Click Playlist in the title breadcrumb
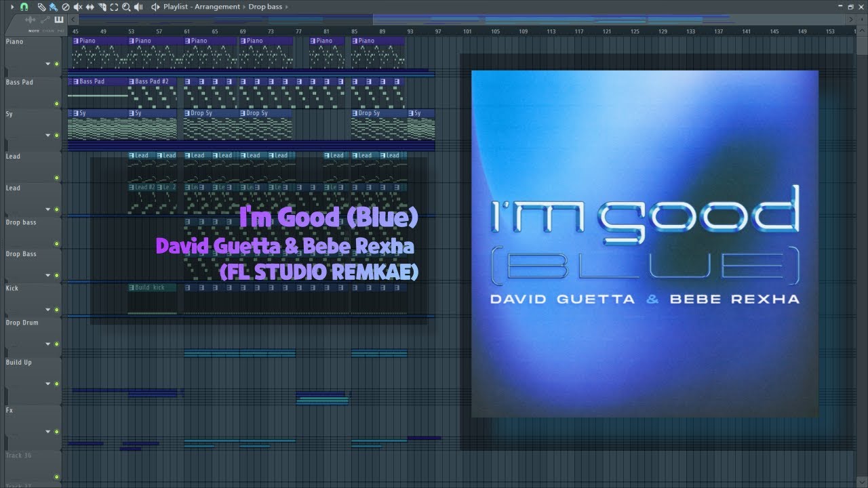 click(x=176, y=7)
